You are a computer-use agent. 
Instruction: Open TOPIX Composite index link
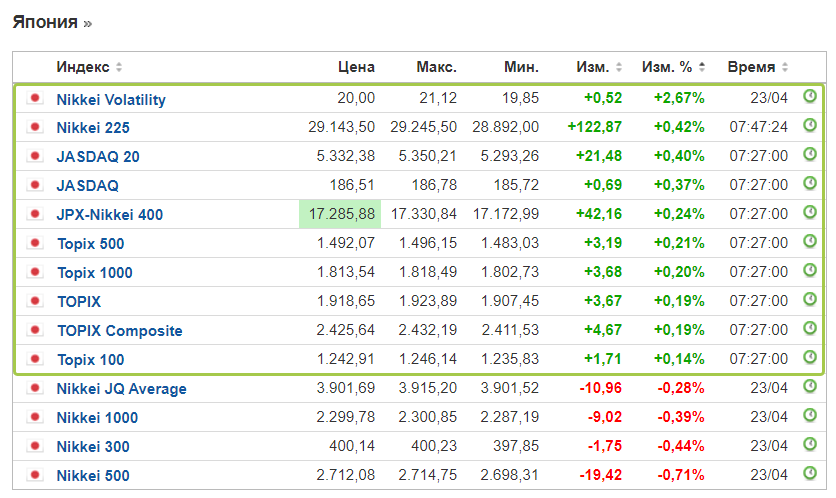pyautogui.click(x=120, y=331)
